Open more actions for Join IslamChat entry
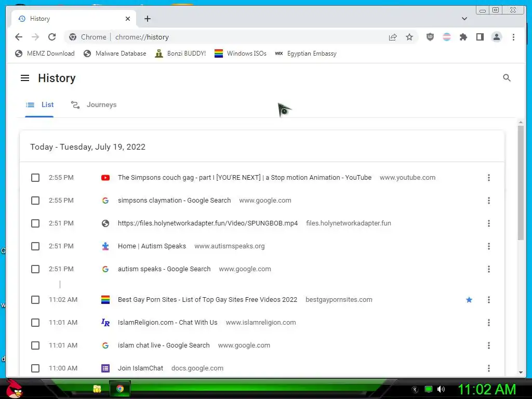Viewport: 532px width, 399px height. [488, 368]
